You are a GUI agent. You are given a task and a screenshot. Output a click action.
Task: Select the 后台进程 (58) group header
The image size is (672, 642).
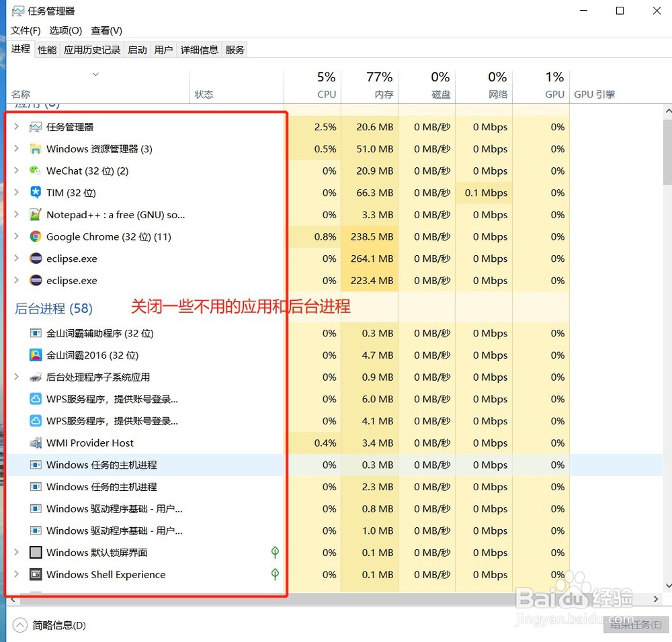(54, 308)
